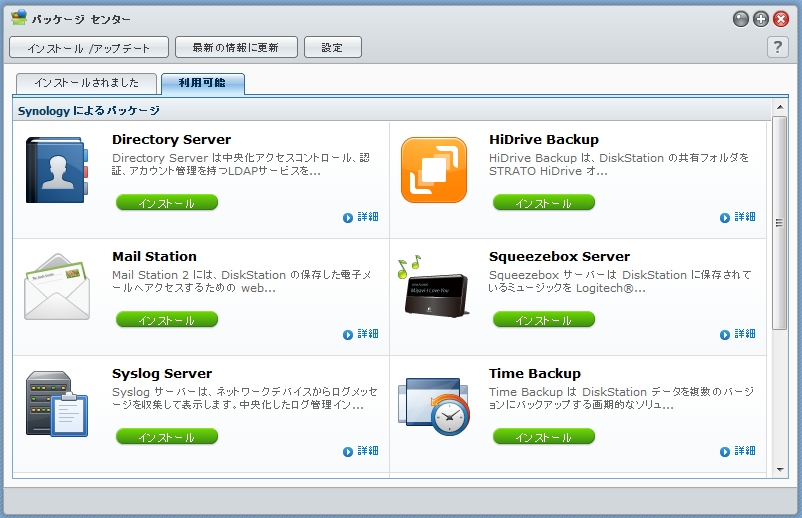Viewport: 802px width, 518px height.
Task: Install Syslog Server package
Action: tap(167, 437)
